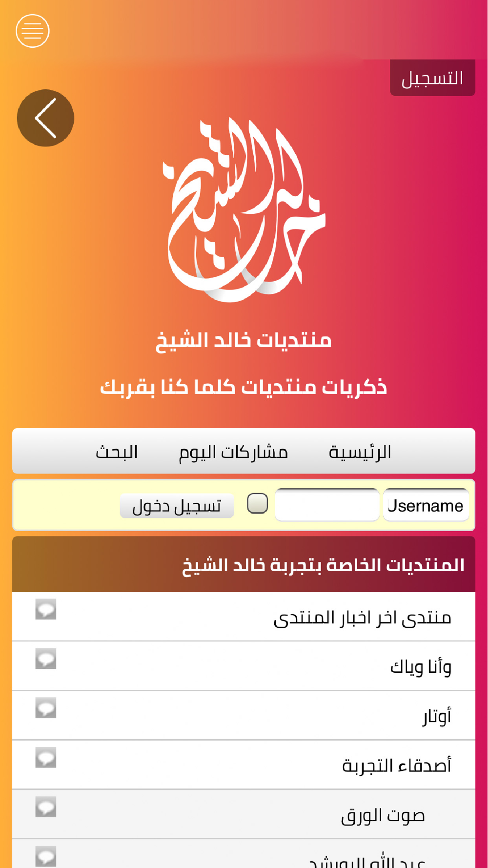Open the أصدقاء التجربة forum link
This screenshot has width=488, height=868.
(397, 765)
